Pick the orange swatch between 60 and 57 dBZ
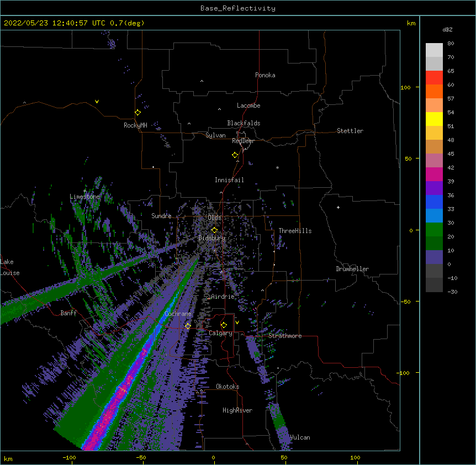Screen dimensions: 476x465 [x=434, y=91]
